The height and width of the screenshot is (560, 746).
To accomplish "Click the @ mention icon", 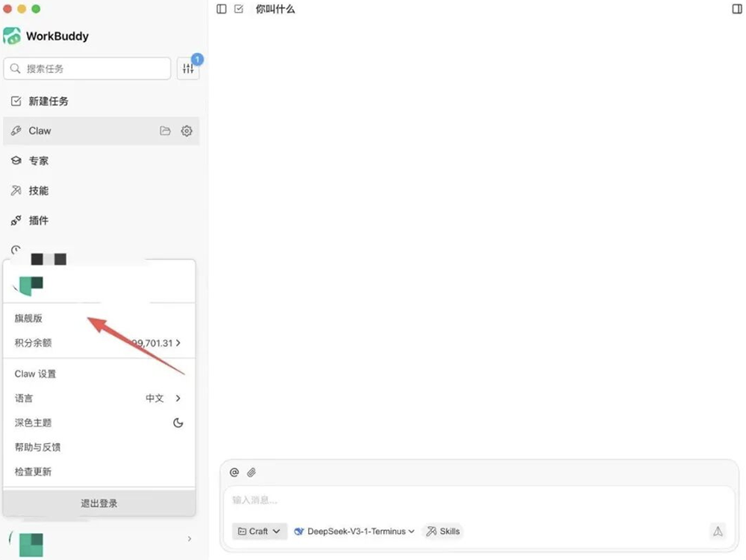I will pyautogui.click(x=234, y=472).
